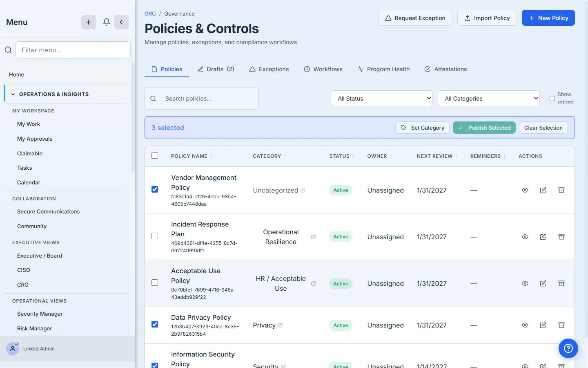The width and height of the screenshot is (588, 368).
Task: Open the Drafts (2) tab
Action: (x=216, y=69)
